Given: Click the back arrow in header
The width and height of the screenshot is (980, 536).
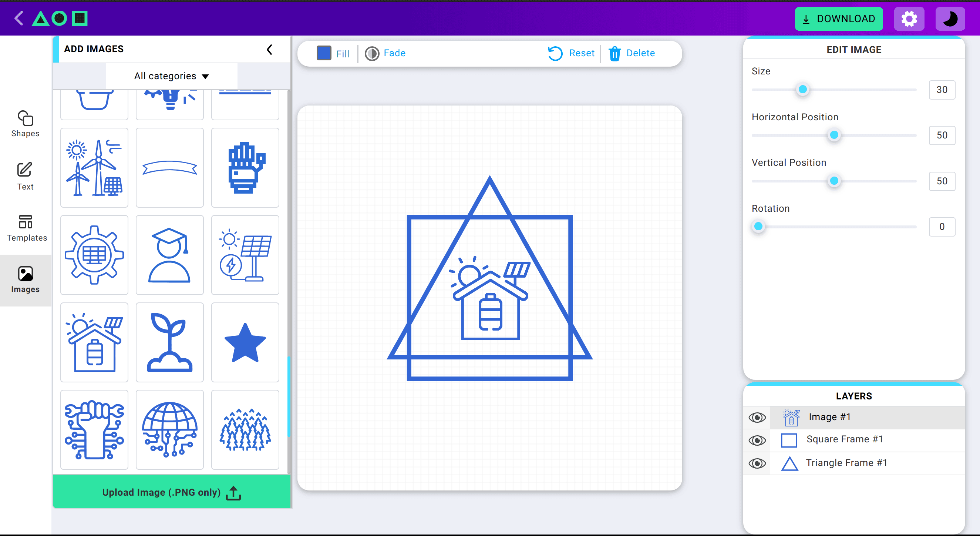Looking at the screenshot, I should point(18,18).
